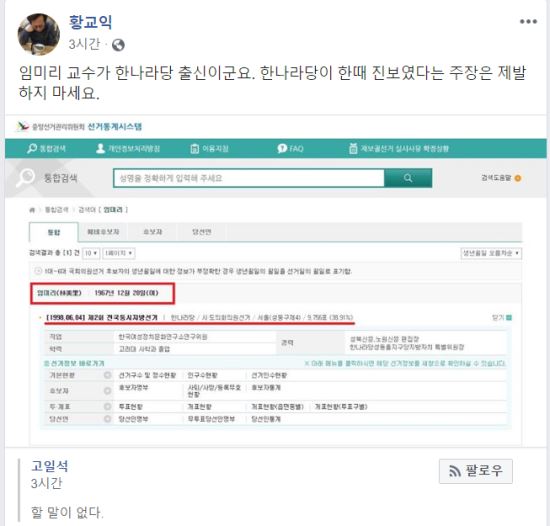Open the three-dot post options menu
Viewport: 550px width, 526px height.
pos(528,22)
